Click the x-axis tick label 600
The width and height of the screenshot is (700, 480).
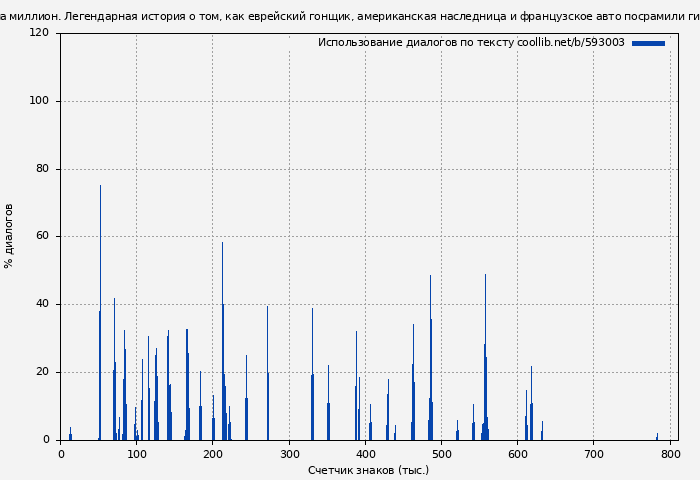tap(518, 454)
